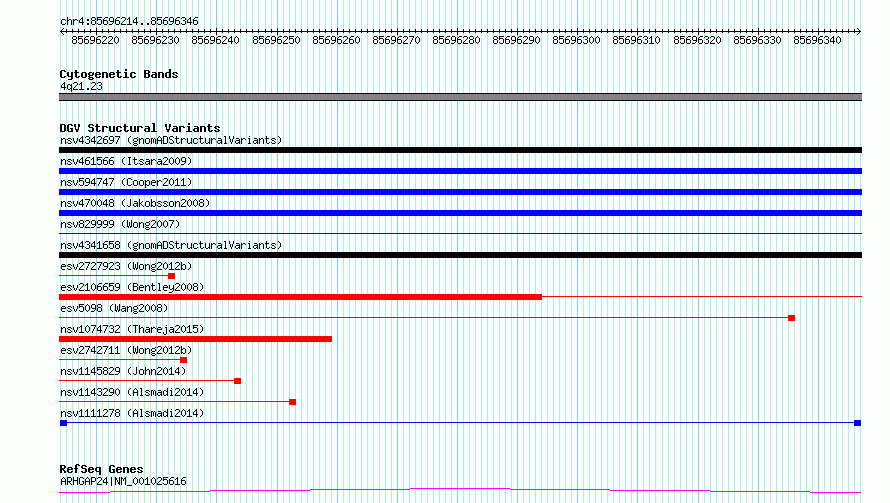
Task: Click ruler position 85696320
Action: [x=697, y=40]
